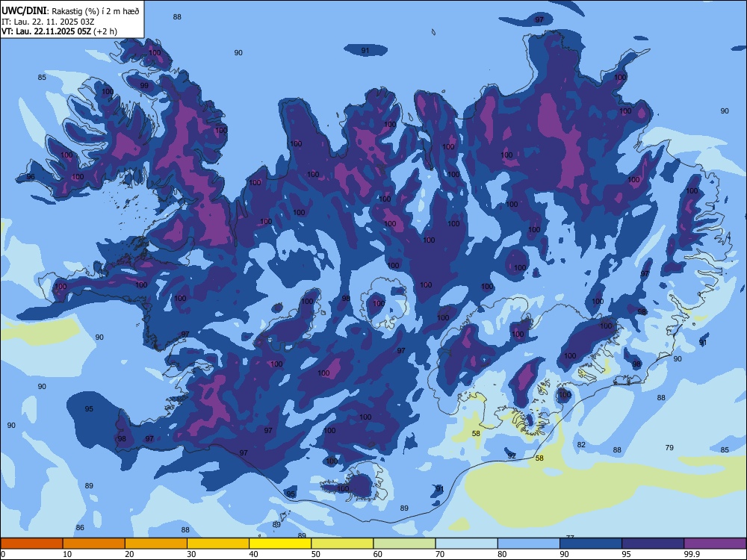Click the 70–80 pale blue legend swatch
The height and width of the screenshot is (560, 747).
[466, 544]
